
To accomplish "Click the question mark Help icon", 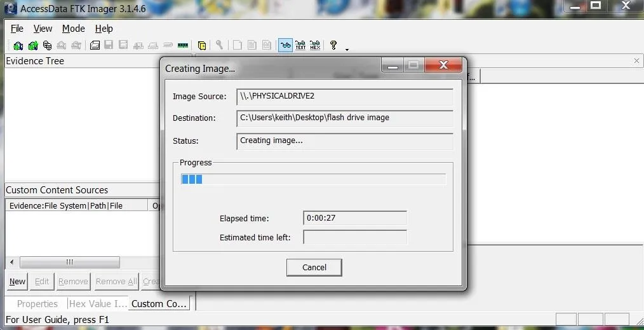I will [x=333, y=45].
